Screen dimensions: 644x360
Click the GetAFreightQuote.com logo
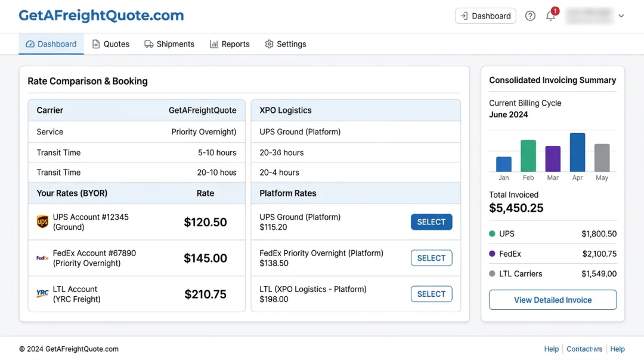[x=101, y=16]
